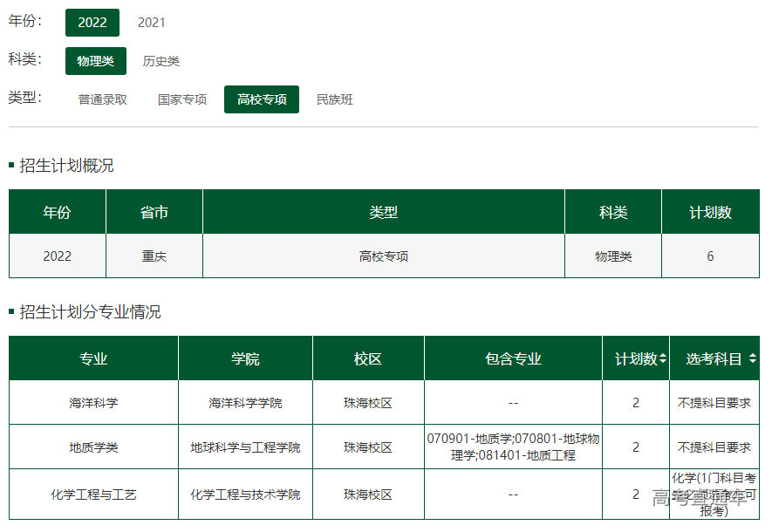Open the 国家专项 type tab
This screenshot has width=772, height=532.
click(x=182, y=99)
